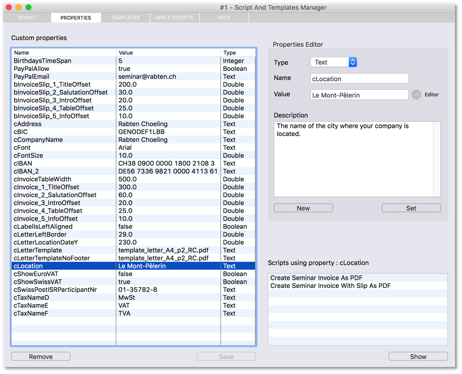Select the PayPalAllow property row
Viewport: 462px width, 374px height.
[133, 69]
